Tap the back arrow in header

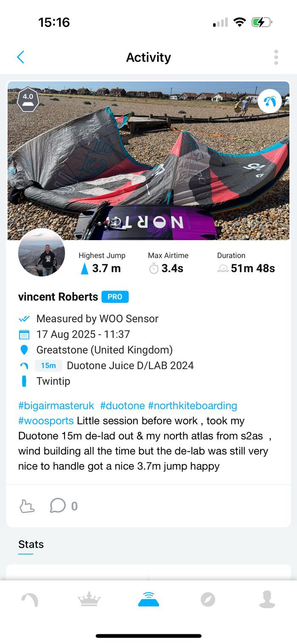tap(20, 57)
